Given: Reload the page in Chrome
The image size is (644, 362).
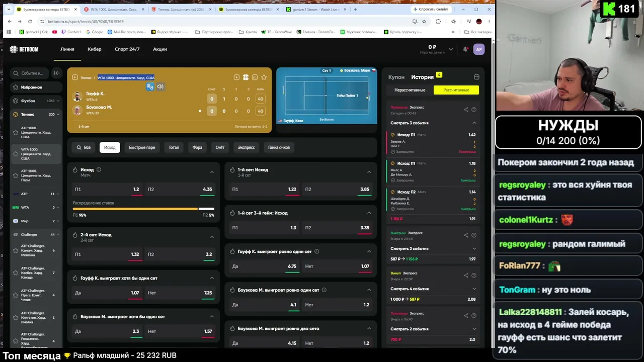Looking at the screenshot, I should point(30,22).
